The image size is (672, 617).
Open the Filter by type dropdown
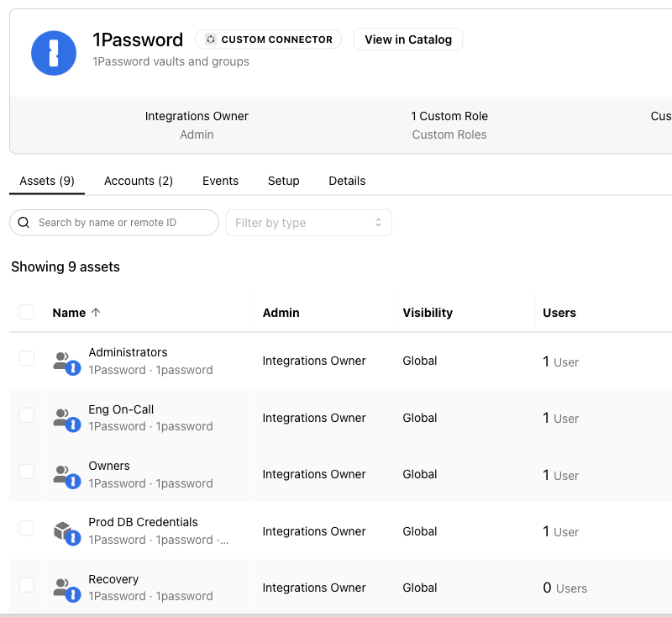[x=308, y=223]
